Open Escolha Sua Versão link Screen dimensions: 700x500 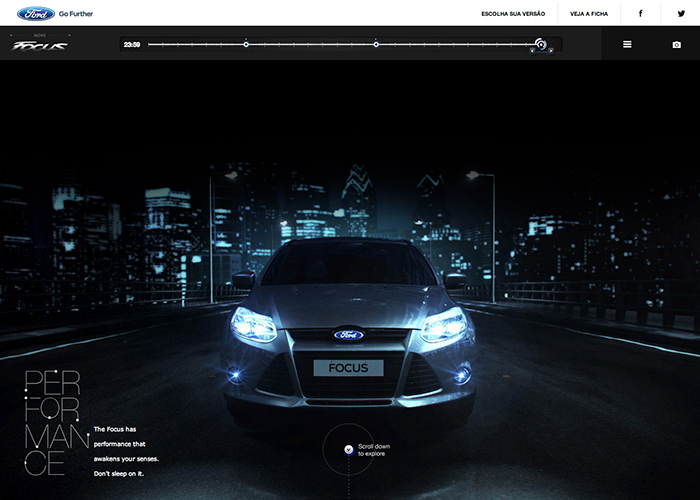point(513,14)
